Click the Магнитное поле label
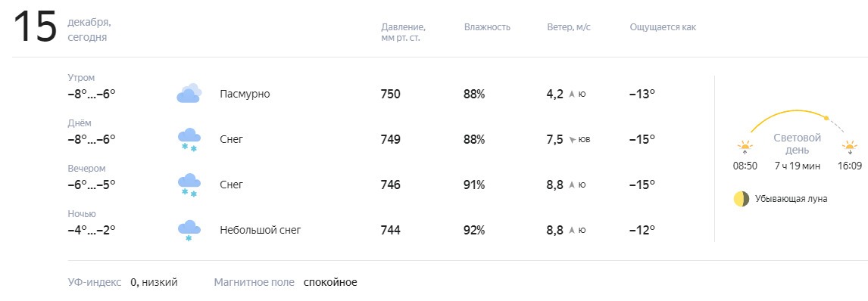 254,282
